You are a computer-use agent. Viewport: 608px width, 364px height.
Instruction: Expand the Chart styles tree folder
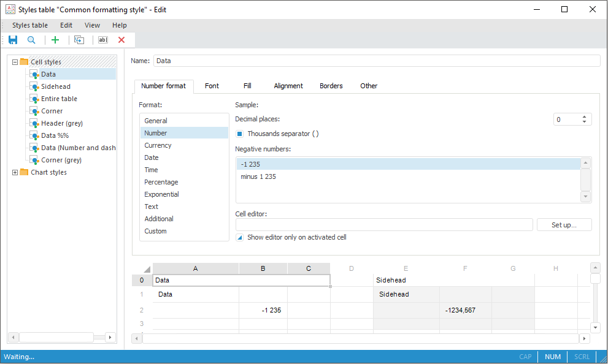tap(15, 172)
